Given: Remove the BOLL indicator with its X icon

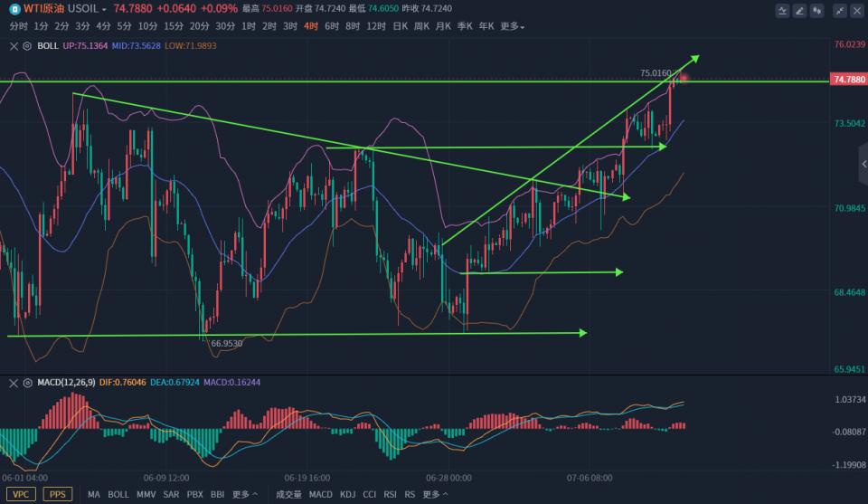Looking at the screenshot, I should 14,46.
